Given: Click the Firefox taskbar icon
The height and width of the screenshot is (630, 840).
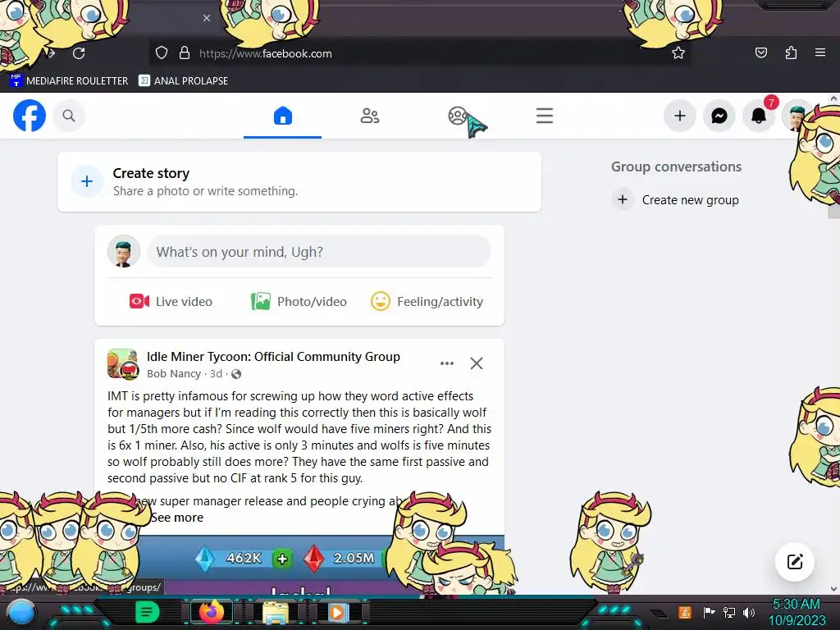Looking at the screenshot, I should (211, 612).
